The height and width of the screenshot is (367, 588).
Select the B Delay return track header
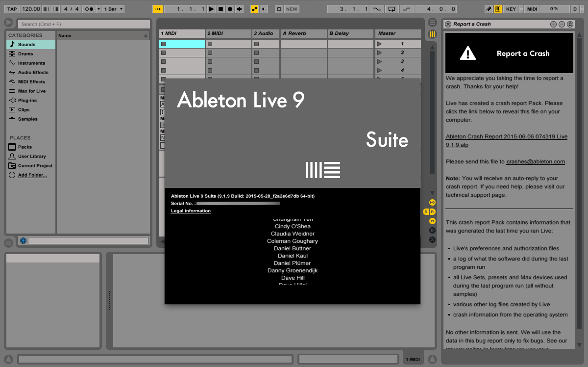coord(350,33)
